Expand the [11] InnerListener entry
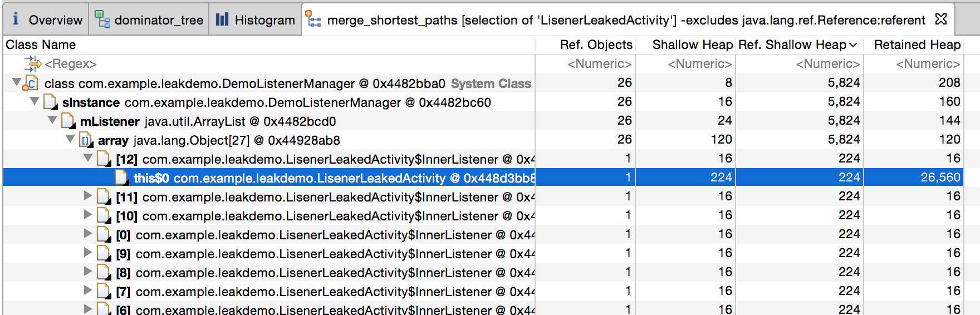 88,196
